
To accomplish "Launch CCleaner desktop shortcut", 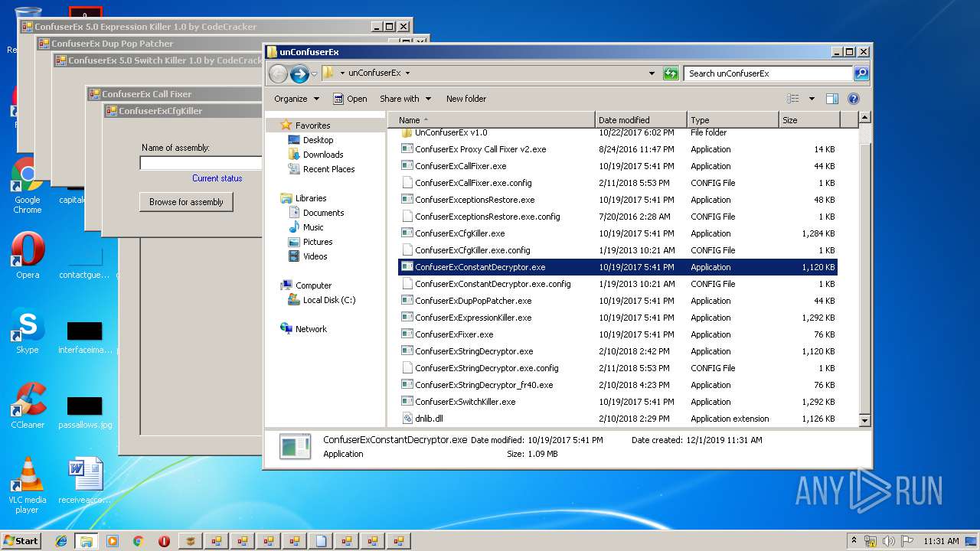I will click(x=28, y=406).
